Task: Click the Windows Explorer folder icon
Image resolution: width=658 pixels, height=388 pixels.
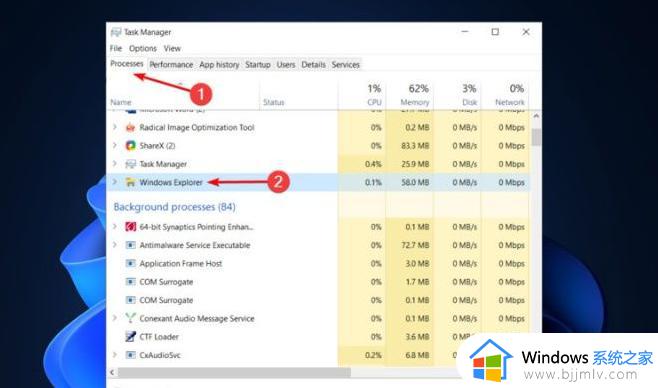Action: tap(131, 182)
